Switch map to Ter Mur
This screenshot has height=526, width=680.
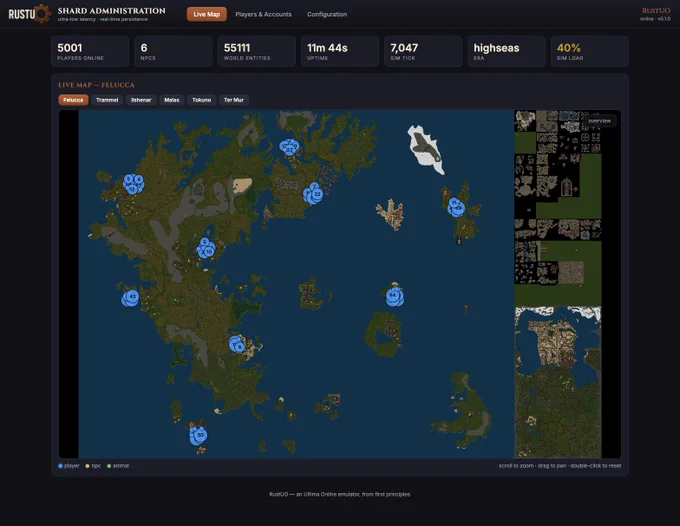tap(234, 100)
